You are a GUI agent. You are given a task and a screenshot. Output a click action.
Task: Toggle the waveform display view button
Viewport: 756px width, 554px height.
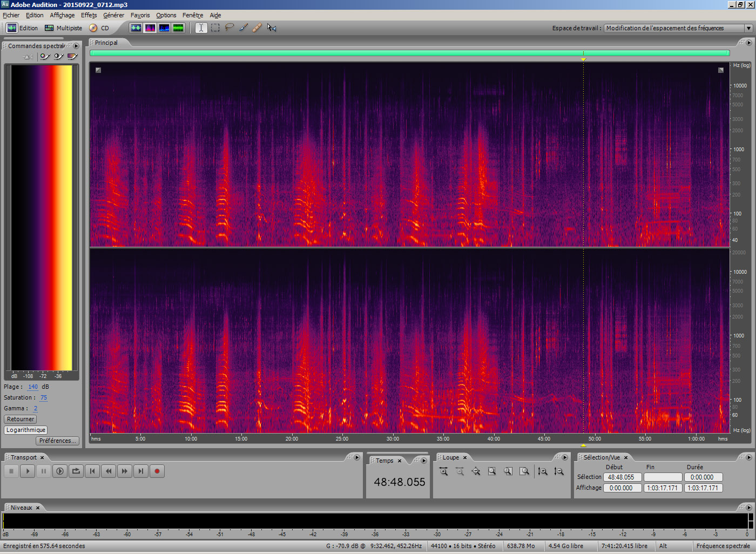(136, 28)
